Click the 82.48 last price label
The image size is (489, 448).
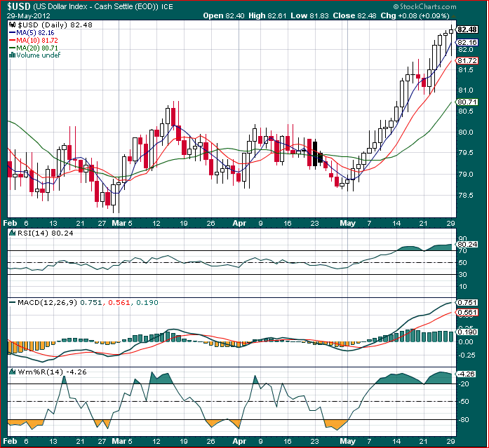pos(467,29)
